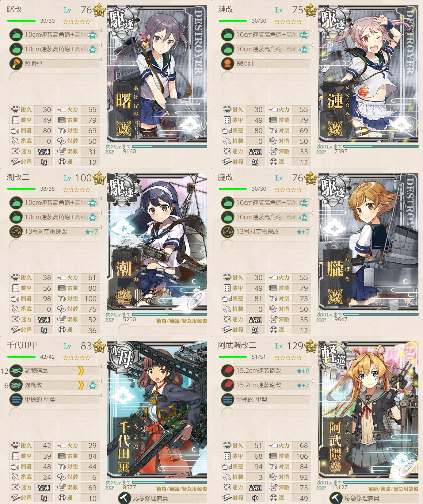Click the green HP bar of 千代田甲
Viewport: 423px width, 504px height.
(x=21, y=357)
